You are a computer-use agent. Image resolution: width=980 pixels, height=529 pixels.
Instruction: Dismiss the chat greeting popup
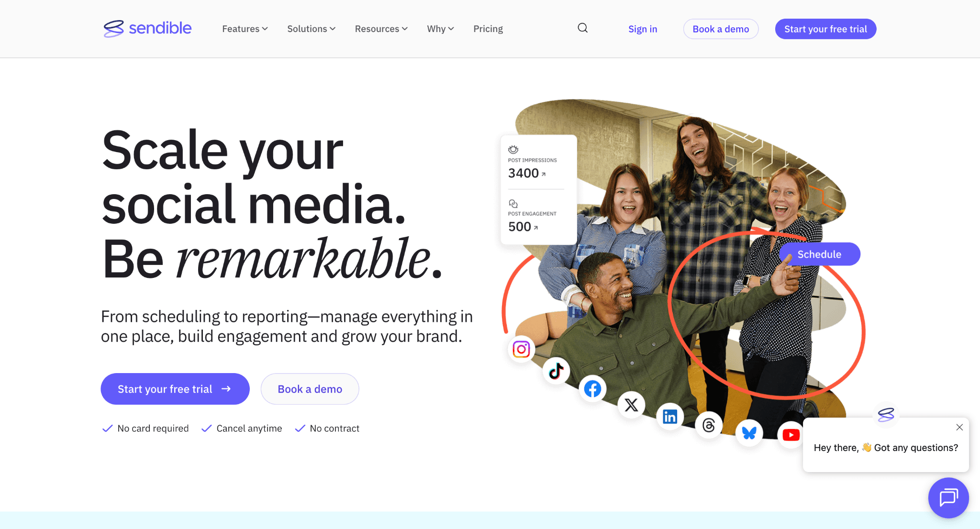[959, 428]
